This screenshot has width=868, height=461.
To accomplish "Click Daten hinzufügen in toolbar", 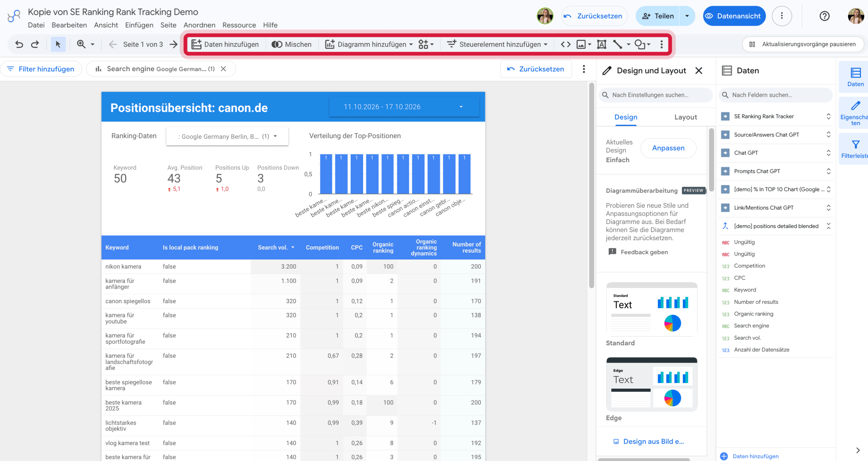I will (x=225, y=44).
